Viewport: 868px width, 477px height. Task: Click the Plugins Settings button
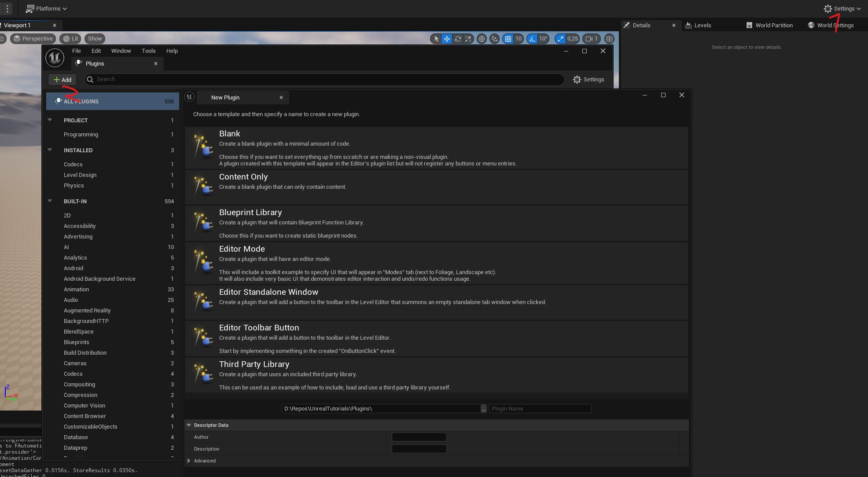pyautogui.click(x=588, y=79)
